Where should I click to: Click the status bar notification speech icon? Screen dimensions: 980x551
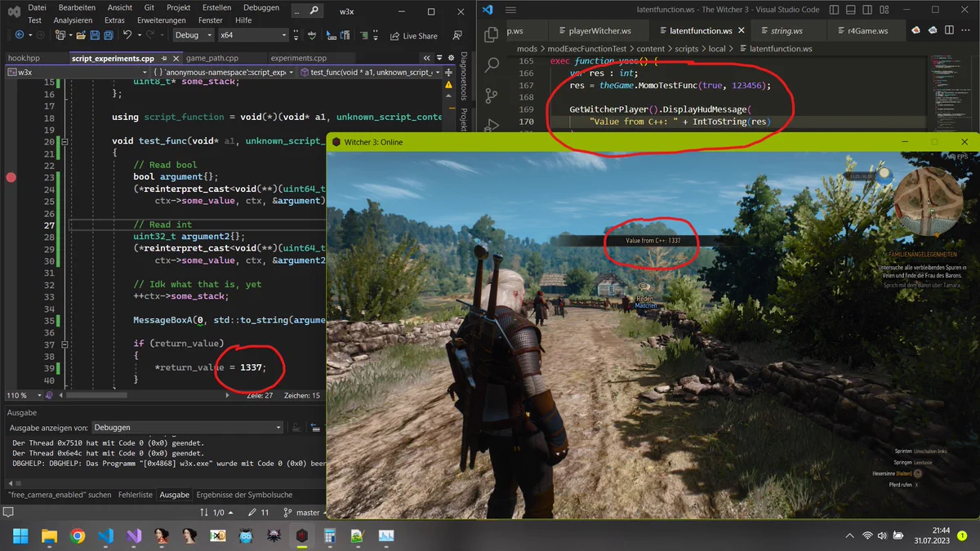8,513
